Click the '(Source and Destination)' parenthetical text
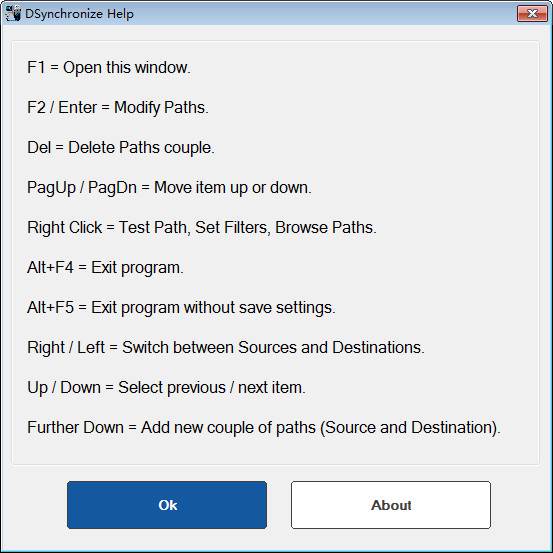Viewport: 553px width, 553px height. pyautogui.click(x=410, y=427)
